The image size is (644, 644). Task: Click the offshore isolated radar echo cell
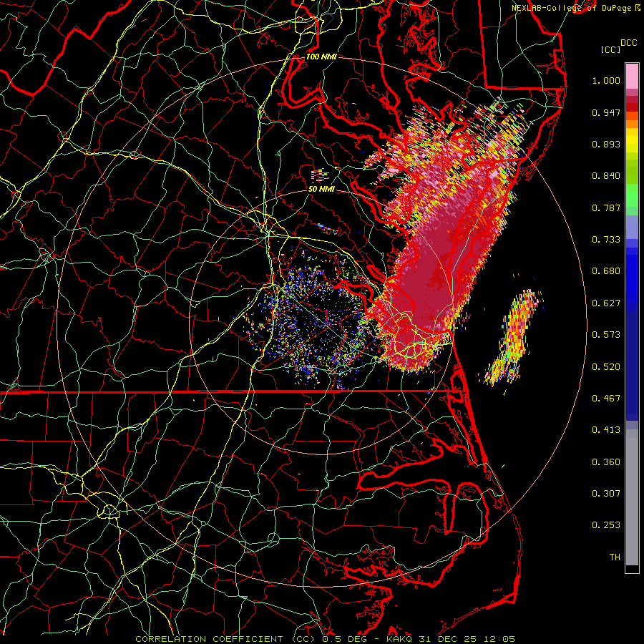pyautogui.click(x=513, y=338)
